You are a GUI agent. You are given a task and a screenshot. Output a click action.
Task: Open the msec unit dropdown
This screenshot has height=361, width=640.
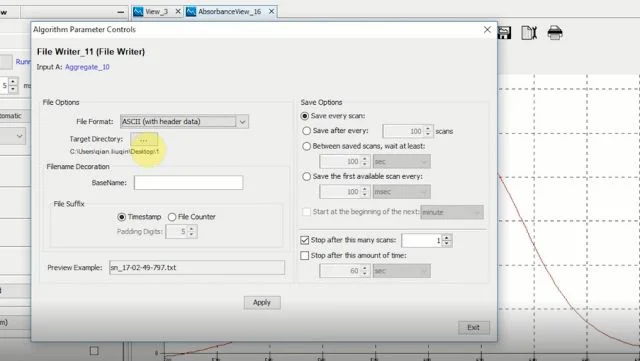tap(401, 192)
